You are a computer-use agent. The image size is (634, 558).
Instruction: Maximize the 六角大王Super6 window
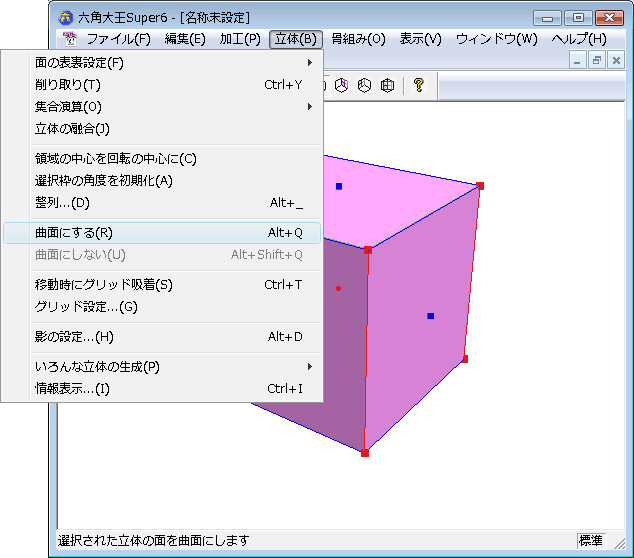(x=578, y=18)
